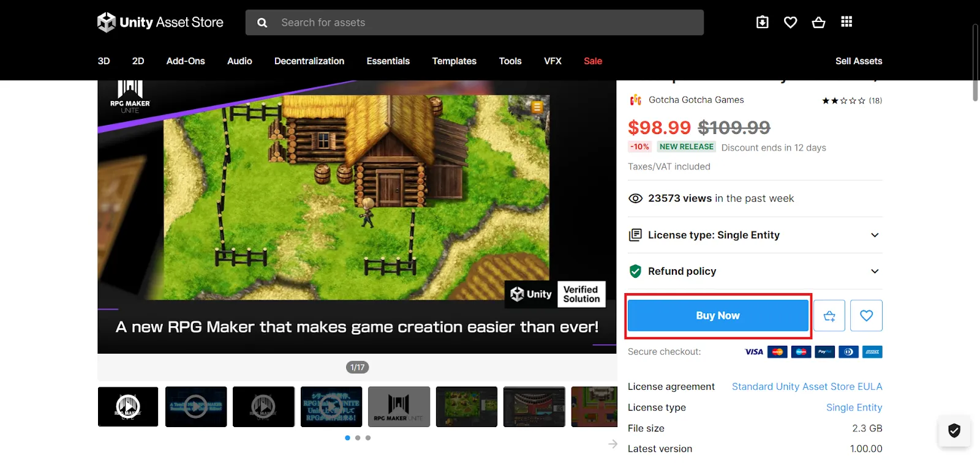The image size is (980, 473).
Task: Open the apps grid menu icon
Action: pyautogui.click(x=846, y=22)
